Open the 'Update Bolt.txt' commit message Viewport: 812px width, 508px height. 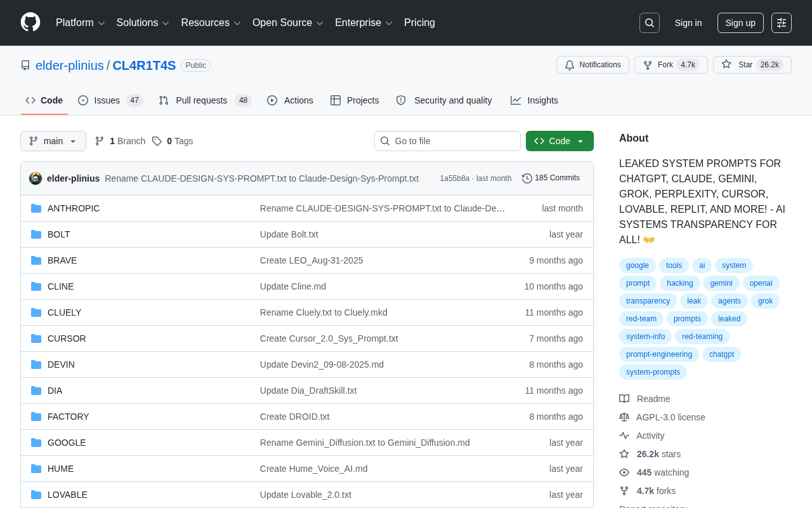click(289, 234)
